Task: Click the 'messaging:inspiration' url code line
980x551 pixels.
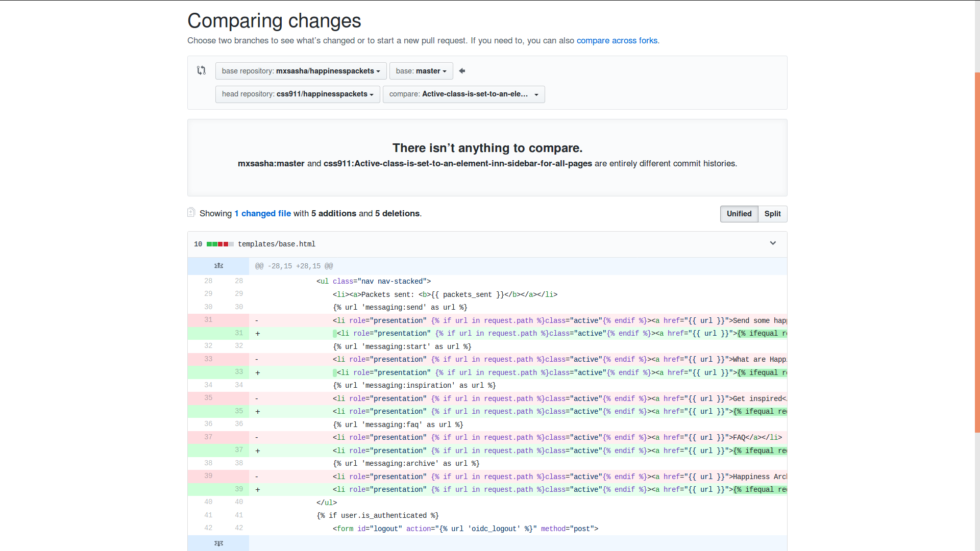Action: click(518, 385)
